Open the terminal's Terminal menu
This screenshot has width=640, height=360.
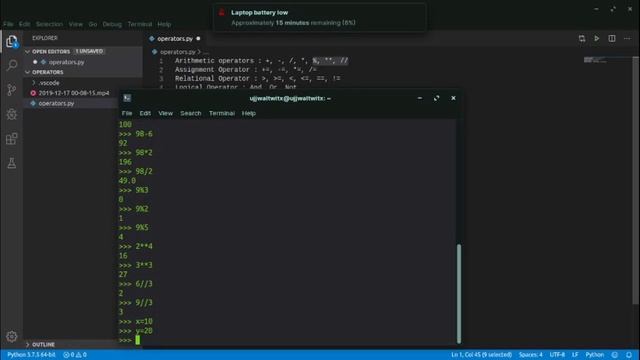[222, 113]
